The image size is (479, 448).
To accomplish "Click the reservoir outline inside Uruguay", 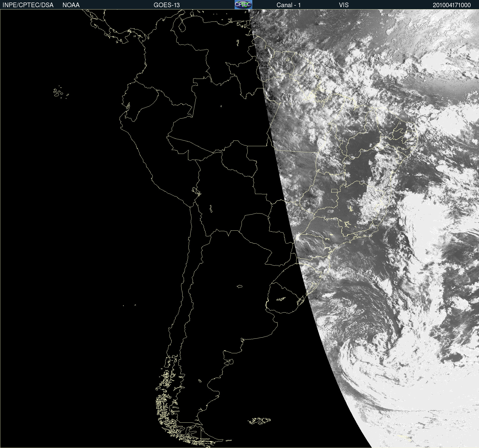I will point(281,299).
